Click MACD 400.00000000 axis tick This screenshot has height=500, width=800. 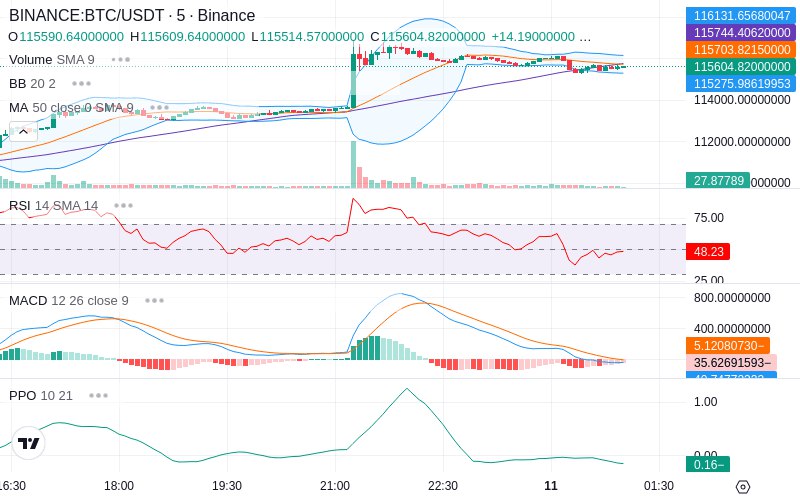click(x=732, y=329)
